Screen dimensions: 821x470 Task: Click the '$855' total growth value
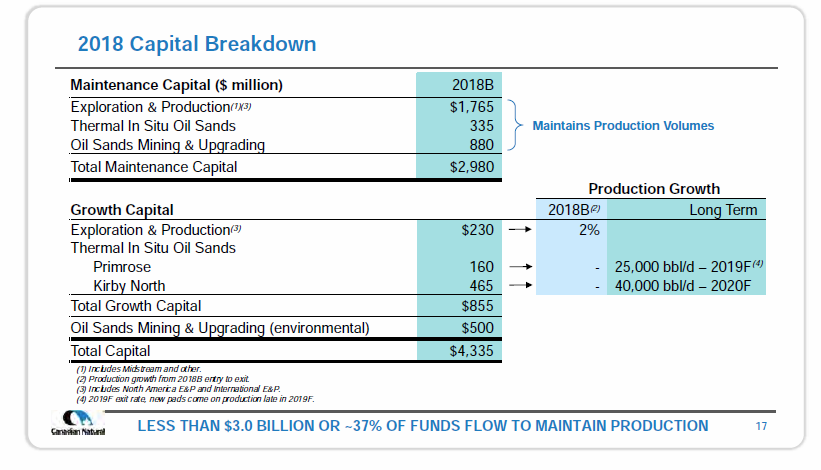pos(477,306)
